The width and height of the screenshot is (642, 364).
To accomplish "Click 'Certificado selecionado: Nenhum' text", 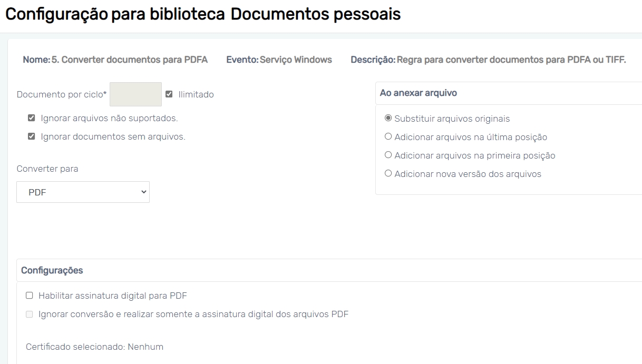I will click(x=95, y=347).
